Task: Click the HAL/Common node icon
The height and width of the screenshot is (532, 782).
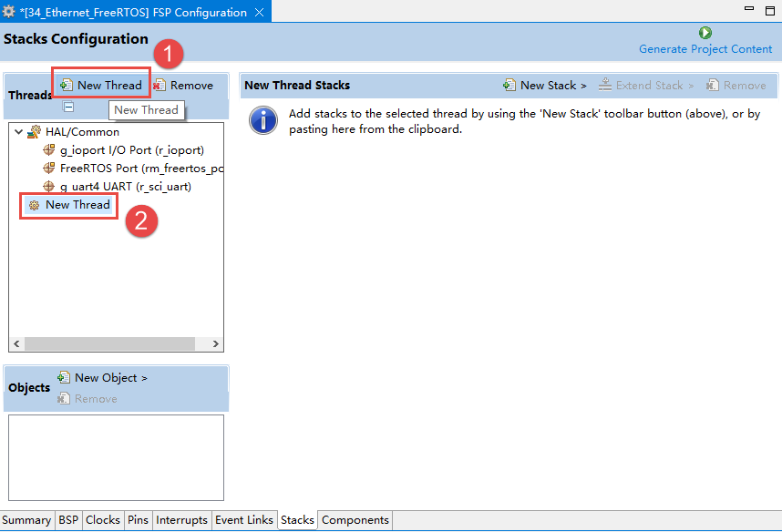Action: (x=34, y=131)
